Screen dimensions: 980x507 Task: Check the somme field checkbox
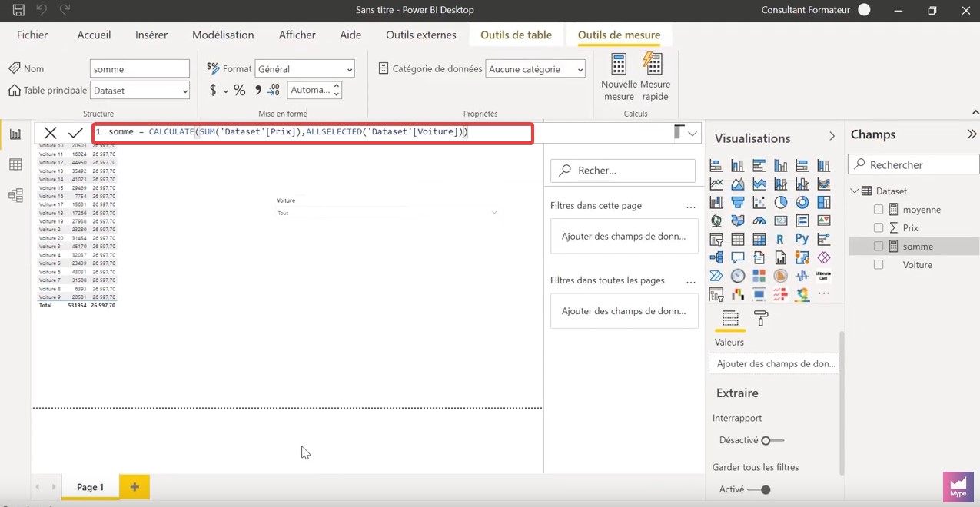pos(879,246)
